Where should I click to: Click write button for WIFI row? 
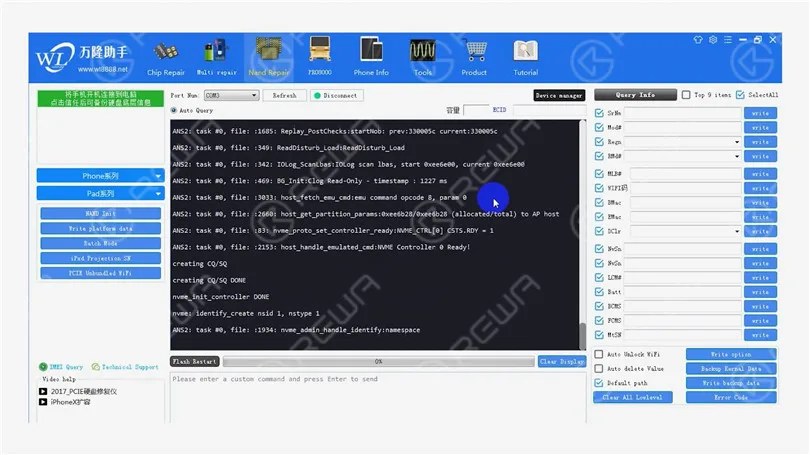click(x=760, y=189)
